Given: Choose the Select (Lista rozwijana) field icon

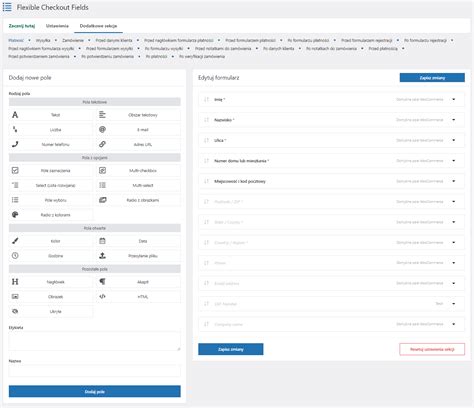Looking at the screenshot, I should [15, 185].
